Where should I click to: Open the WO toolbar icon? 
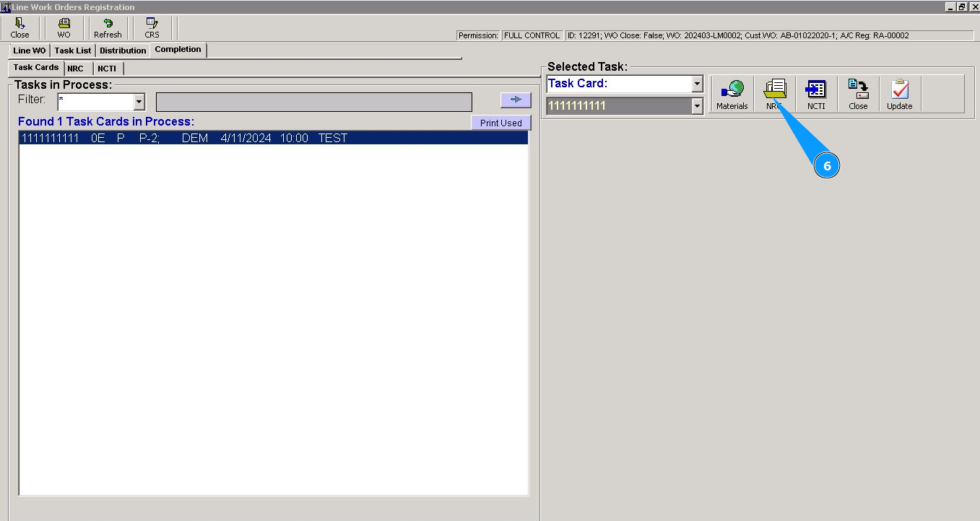[64, 28]
